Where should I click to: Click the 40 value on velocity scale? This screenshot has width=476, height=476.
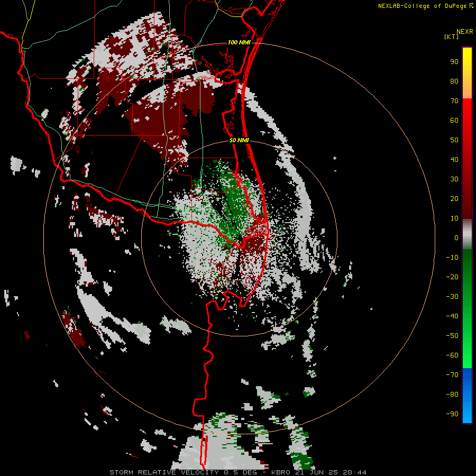454,159
